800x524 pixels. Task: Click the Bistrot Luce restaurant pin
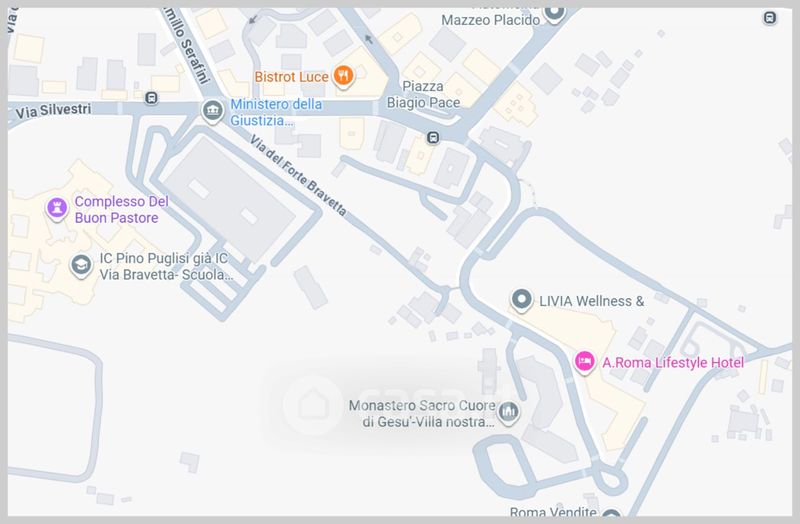343,76
